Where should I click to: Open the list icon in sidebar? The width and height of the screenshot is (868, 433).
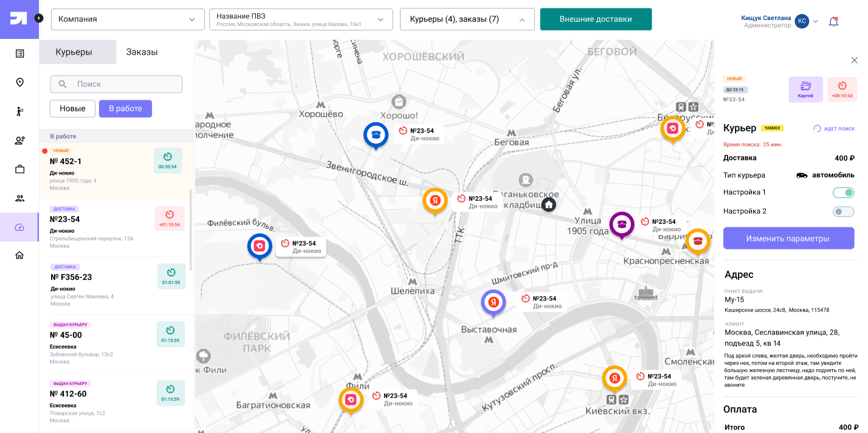[x=19, y=54]
